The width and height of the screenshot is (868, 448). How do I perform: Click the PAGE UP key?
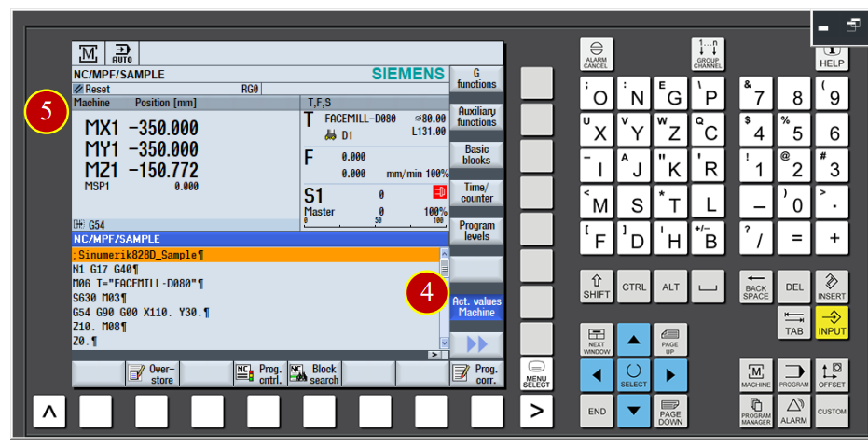pos(670,340)
